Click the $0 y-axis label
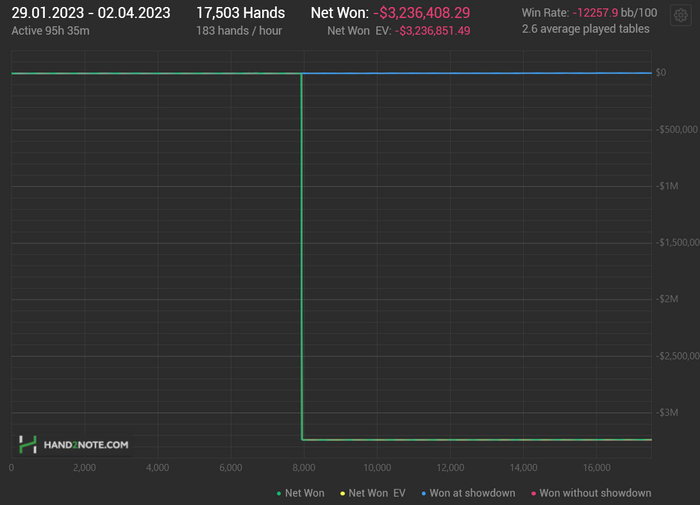The height and width of the screenshot is (505, 700). click(661, 72)
